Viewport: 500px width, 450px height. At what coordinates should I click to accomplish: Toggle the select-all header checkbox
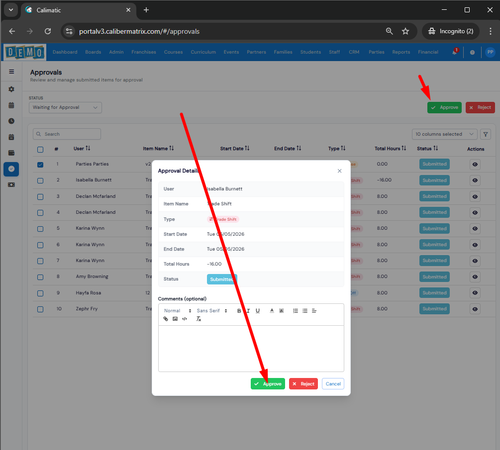[40, 149]
